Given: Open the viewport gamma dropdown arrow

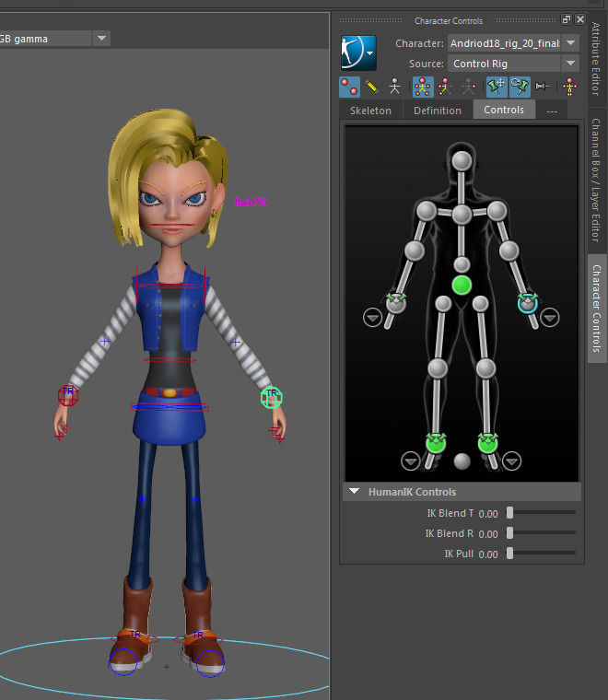Looking at the screenshot, I should coord(101,39).
